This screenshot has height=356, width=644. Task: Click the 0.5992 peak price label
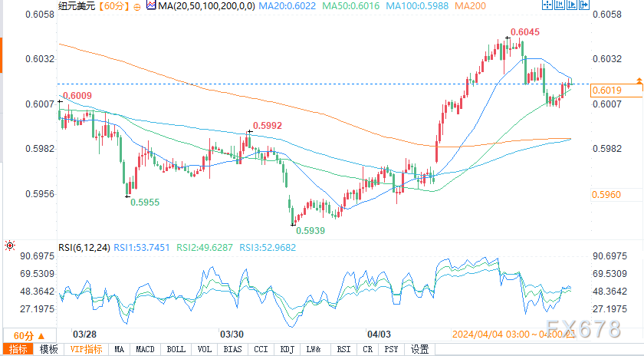268,126
